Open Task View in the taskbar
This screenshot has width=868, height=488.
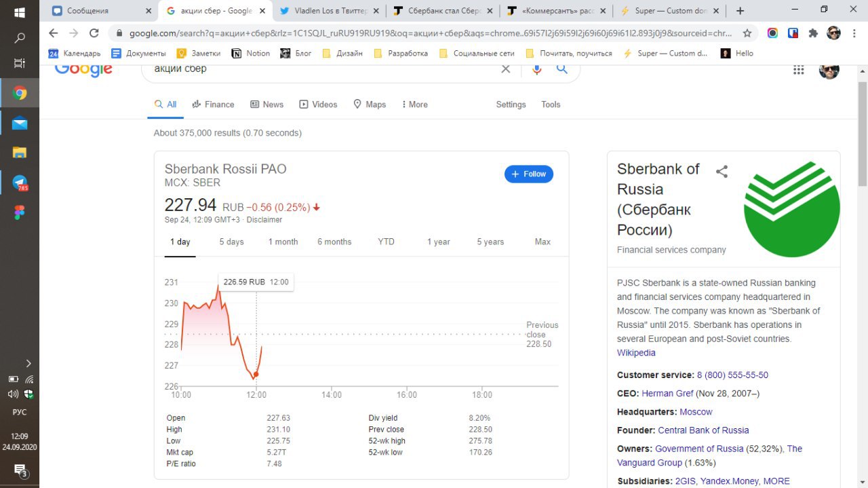tap(20, 63)
